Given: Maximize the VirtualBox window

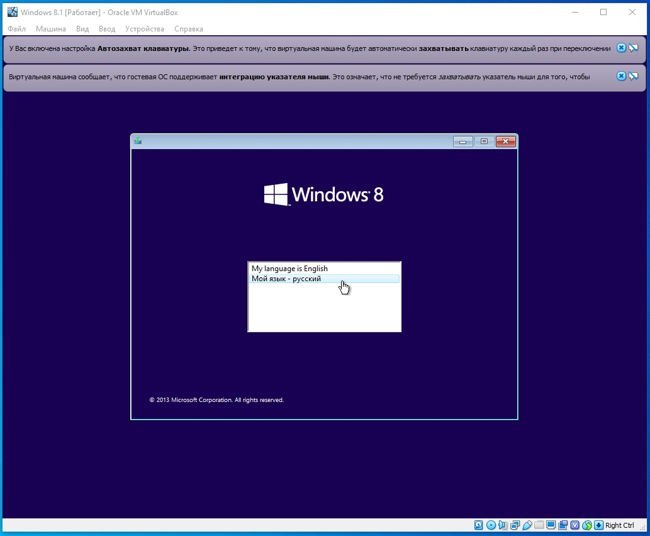Looking at the screenshot, I should coord(604,12).
